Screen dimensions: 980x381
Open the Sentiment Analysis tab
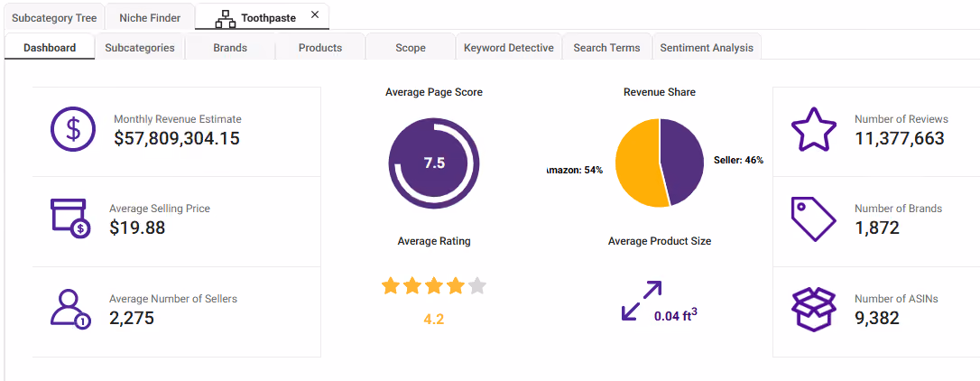pos(707,48)
